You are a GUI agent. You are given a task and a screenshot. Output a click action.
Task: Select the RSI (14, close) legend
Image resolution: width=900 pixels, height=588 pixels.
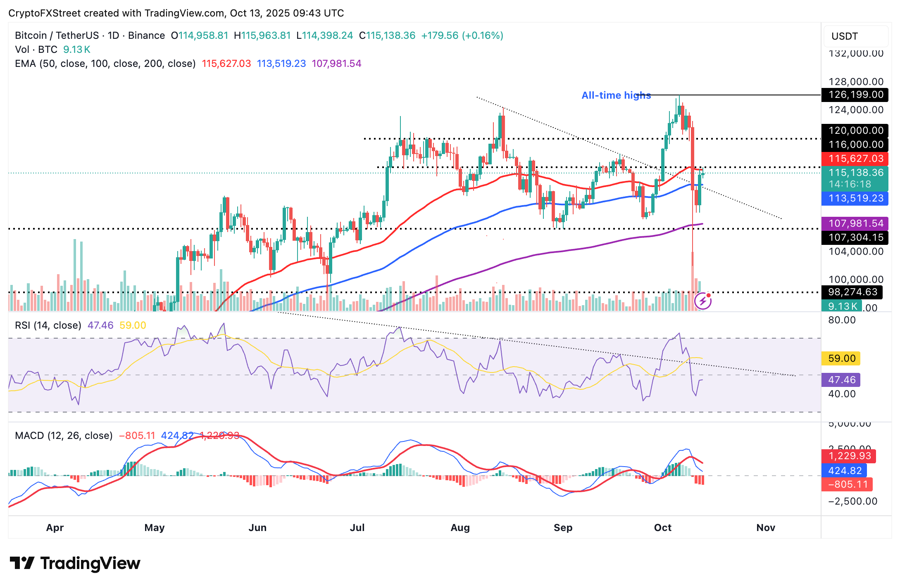point(48,325)
